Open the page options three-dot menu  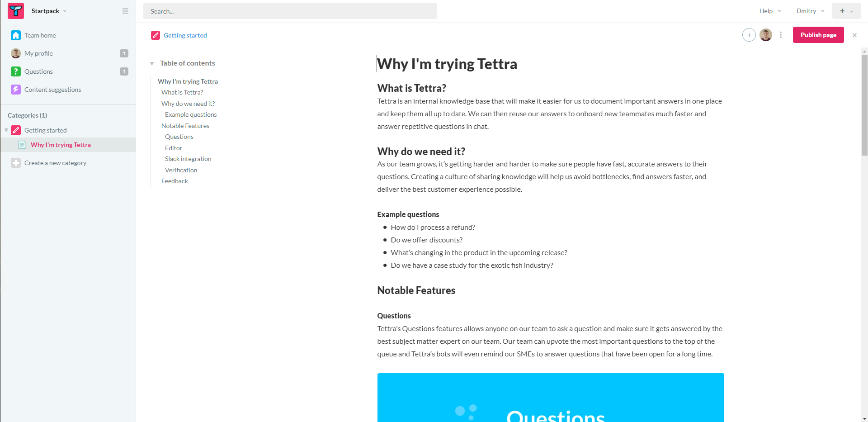[781, 35]
